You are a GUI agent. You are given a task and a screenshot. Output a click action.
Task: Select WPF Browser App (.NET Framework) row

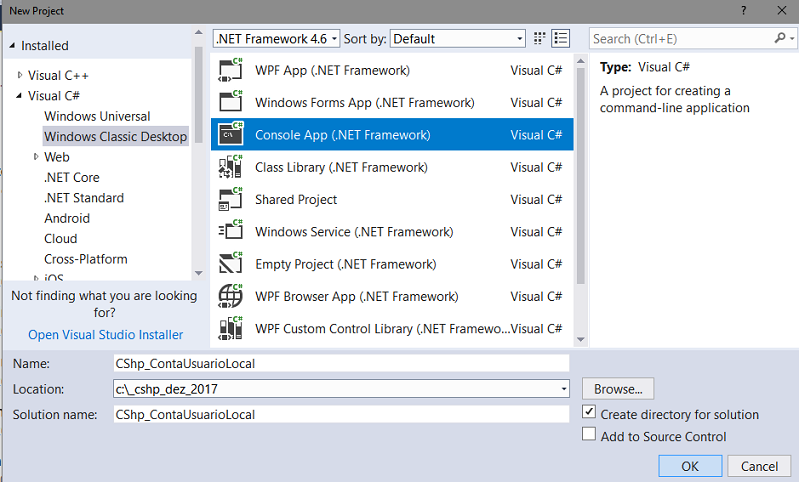392,296
